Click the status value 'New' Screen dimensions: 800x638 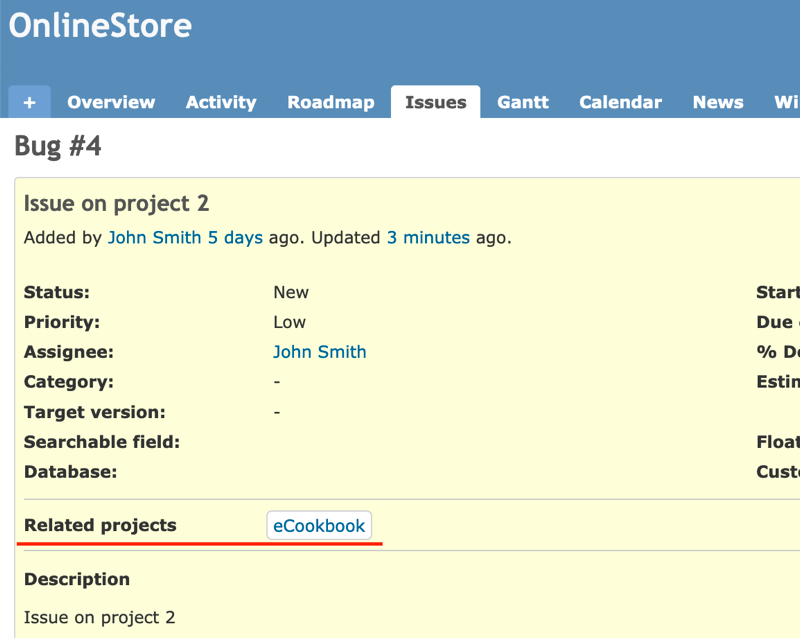pos(291,292)
